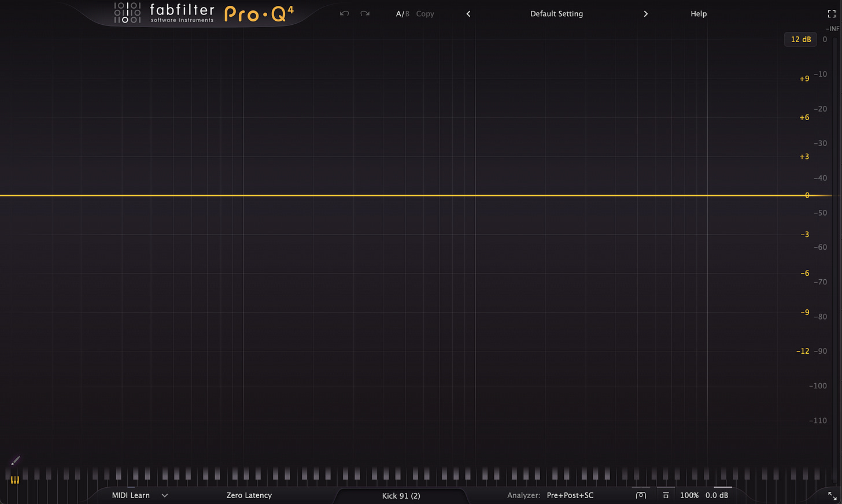The image size is (842, 504).
Task: Click the yellow piano keyboard icon
Action: point(14,480)
